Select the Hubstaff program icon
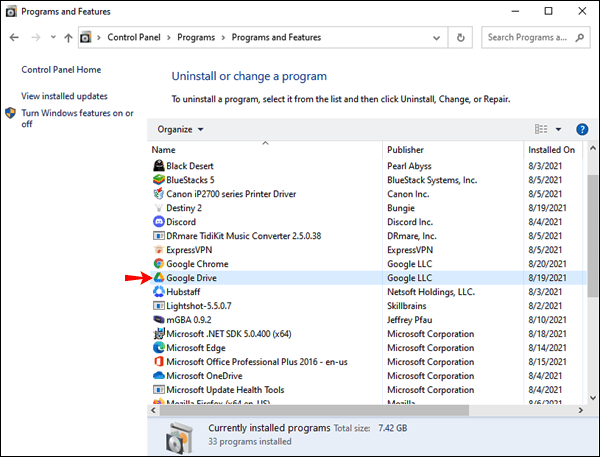Screen dimensions: 600x457 coord(158,292)
